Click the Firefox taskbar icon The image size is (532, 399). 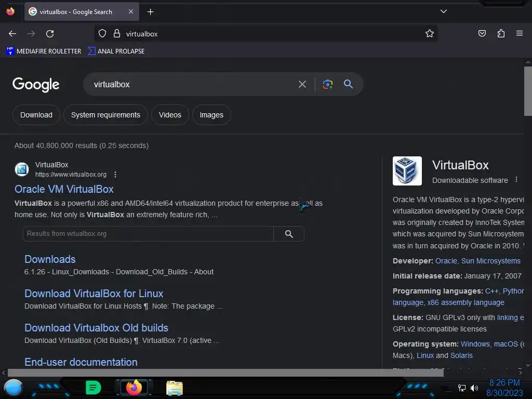click(134, 388)
